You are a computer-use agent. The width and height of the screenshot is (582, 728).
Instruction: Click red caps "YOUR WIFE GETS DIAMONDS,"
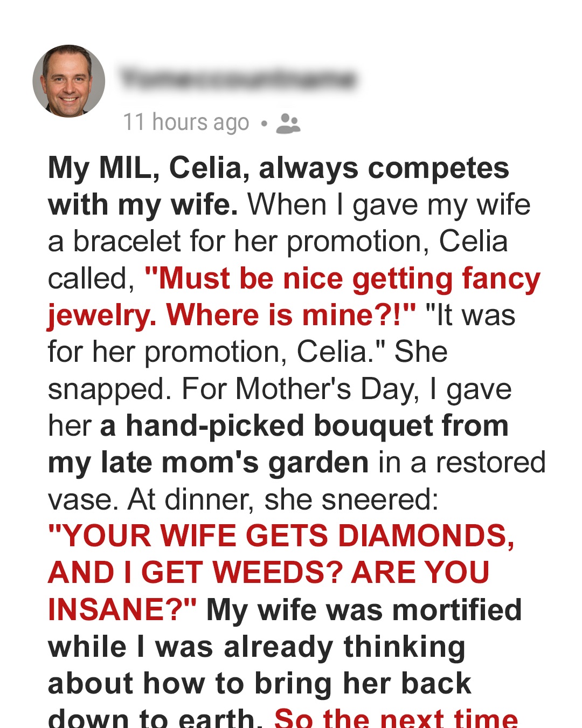pyautogui.click(x=281, y=537)
